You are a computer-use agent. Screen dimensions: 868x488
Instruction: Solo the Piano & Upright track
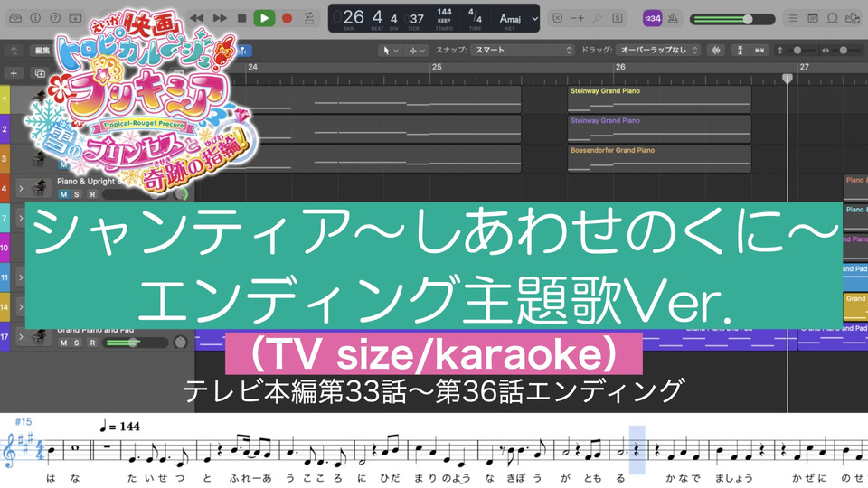[76, 194]
